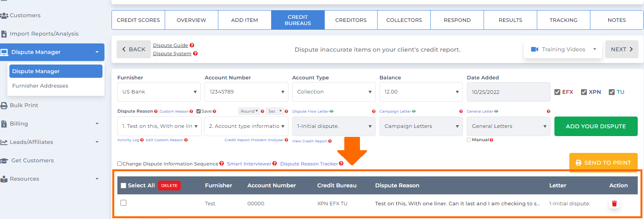Click help icon next to View Credit Report
Image resolution: width=644 pixels, height=219 pixels.
click(330, 141)
